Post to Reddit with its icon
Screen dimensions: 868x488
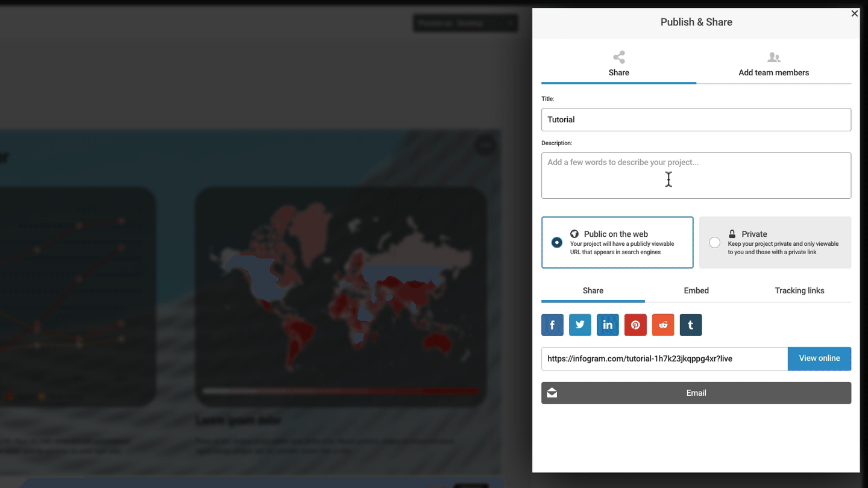[x=663, y=325]
